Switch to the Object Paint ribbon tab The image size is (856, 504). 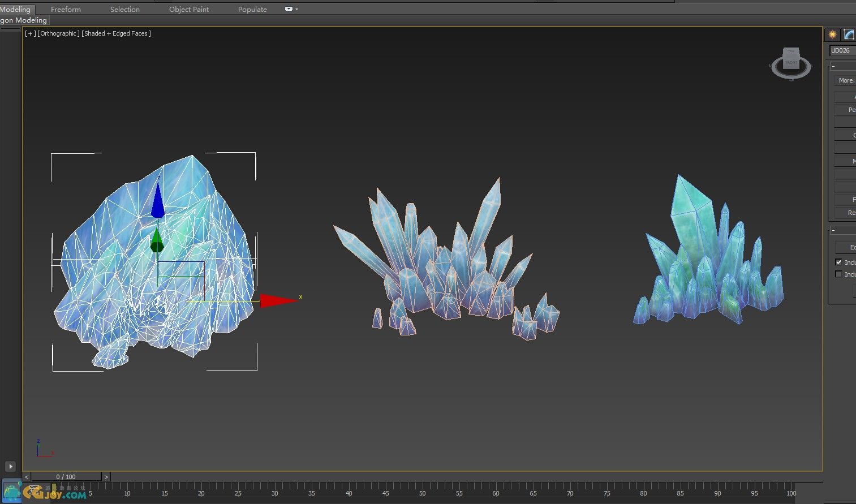[x=189, y=9]
